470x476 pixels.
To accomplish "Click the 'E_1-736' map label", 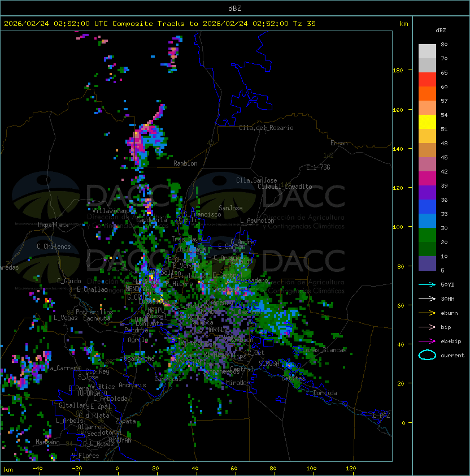I will 318,167.
